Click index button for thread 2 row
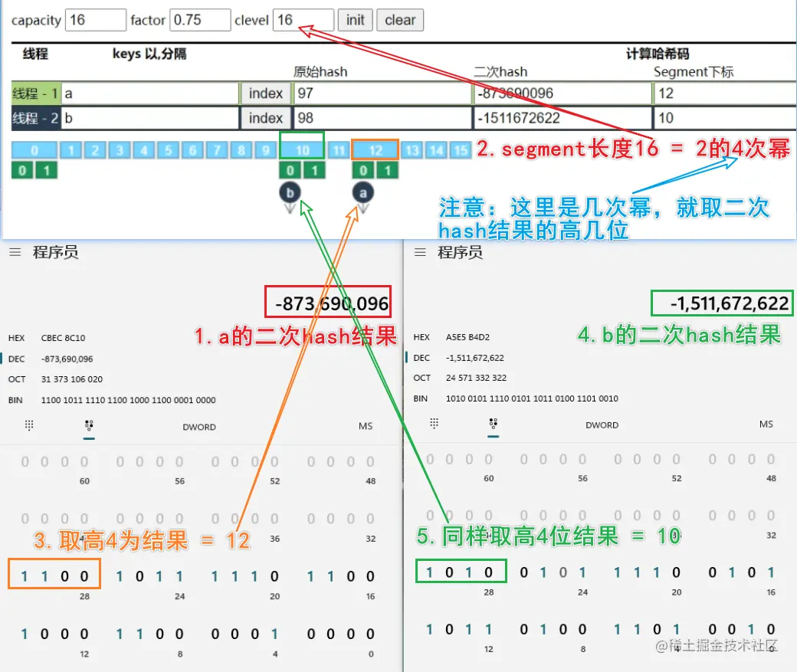 click(265, 118)
